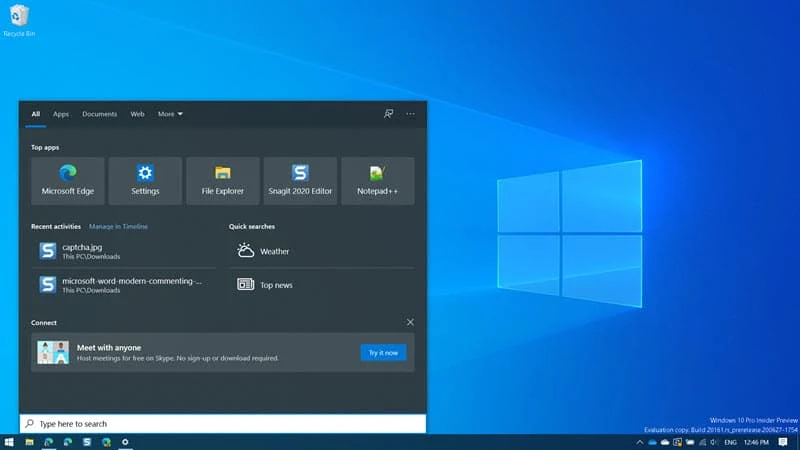Open the search panel ellipsis options
Image resolution: width=800 pixels, height=450 pixels.
click(410, 114)
